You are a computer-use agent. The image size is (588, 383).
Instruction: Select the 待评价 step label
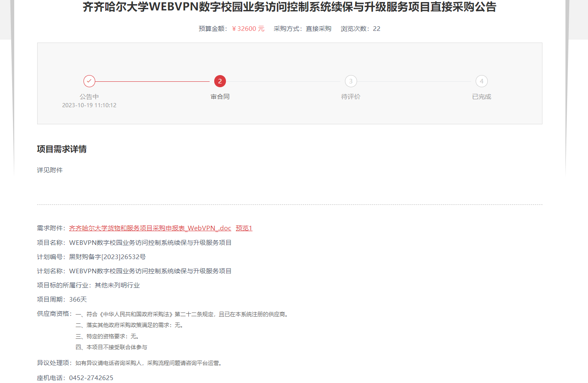tap(351, 96)
